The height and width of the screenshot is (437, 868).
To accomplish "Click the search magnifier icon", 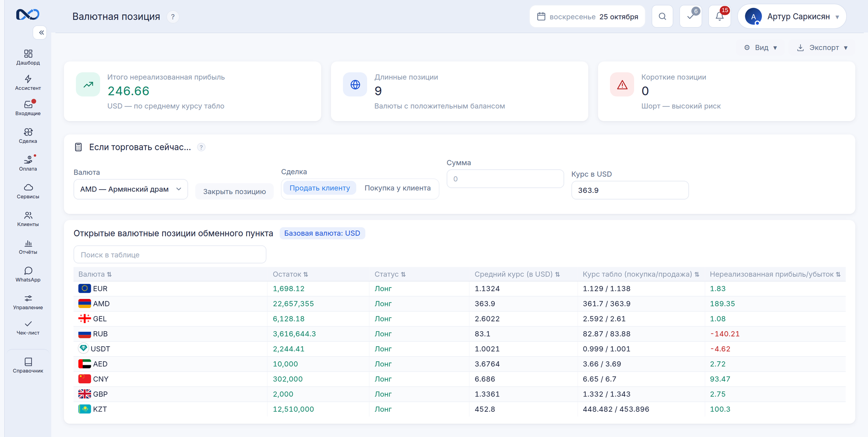I will (662, 17).
